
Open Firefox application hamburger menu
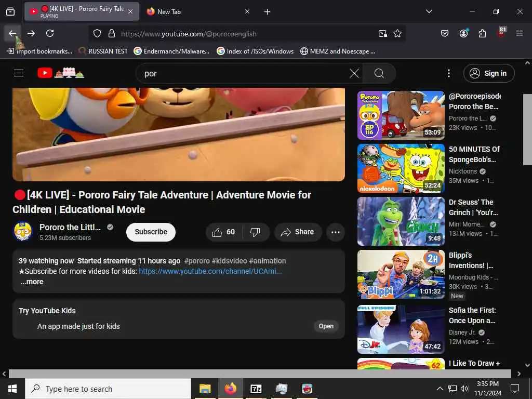point(520,33)
